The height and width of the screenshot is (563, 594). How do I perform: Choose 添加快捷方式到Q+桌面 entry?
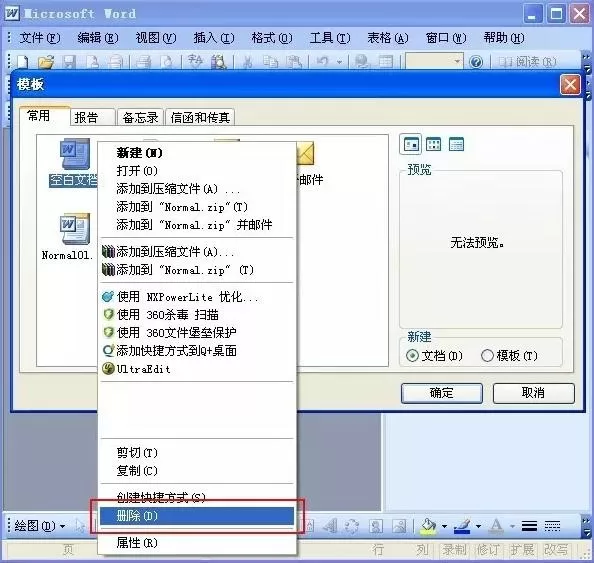(197, 351)
